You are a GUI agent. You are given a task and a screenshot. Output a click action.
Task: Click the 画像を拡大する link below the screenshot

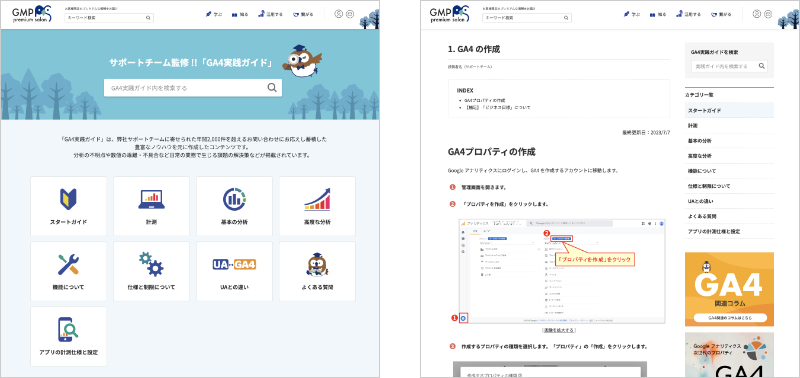coord(559,330)
